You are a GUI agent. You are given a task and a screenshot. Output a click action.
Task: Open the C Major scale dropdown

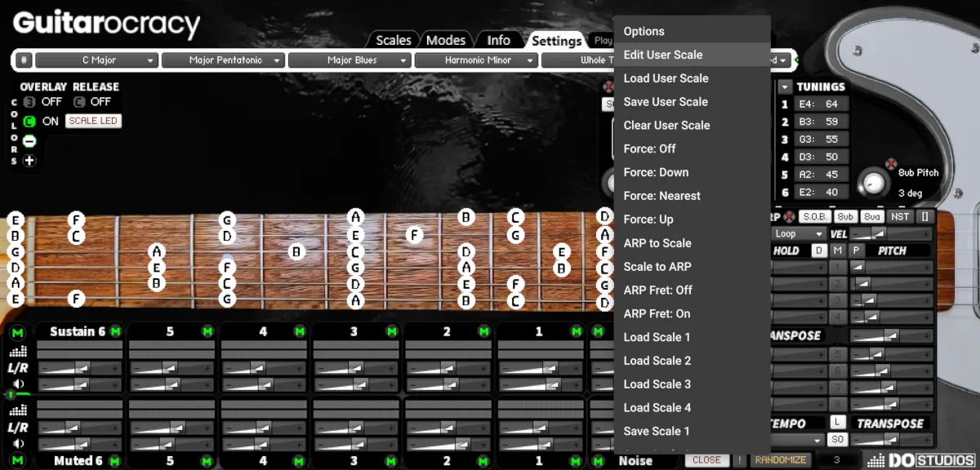pos(96,60)
